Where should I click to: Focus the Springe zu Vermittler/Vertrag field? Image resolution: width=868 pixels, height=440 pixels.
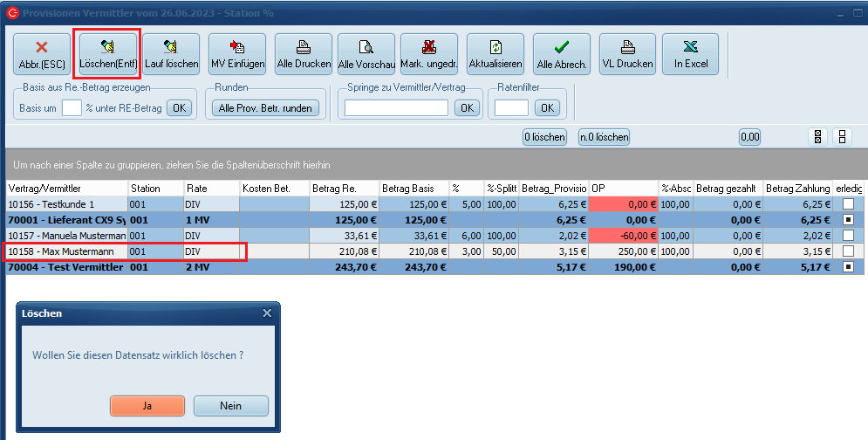(396, 108)
